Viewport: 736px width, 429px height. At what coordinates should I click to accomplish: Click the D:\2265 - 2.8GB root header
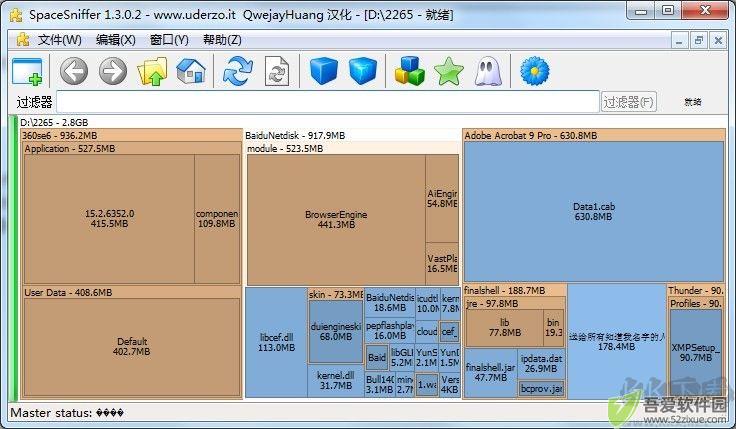54,123
